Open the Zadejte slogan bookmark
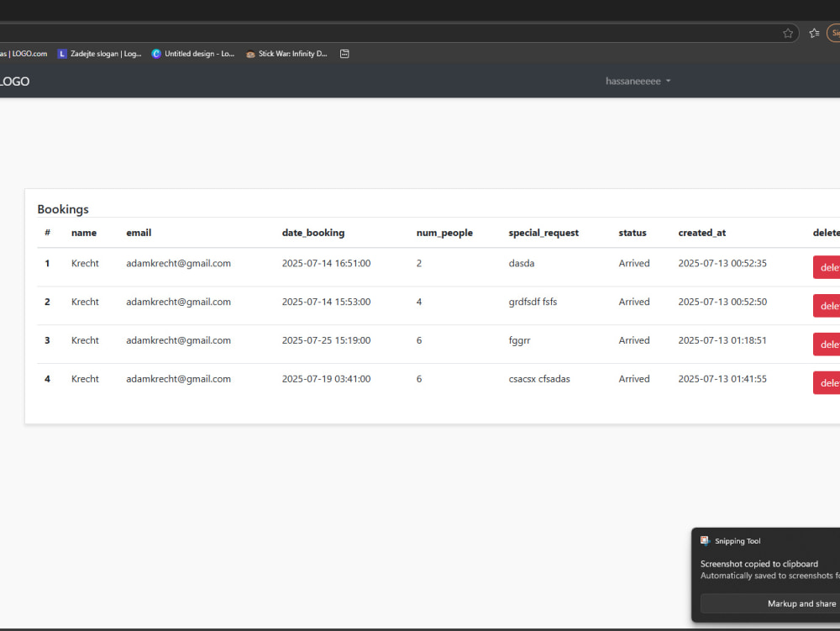This screenshot has height=631, width=840. 100,54
